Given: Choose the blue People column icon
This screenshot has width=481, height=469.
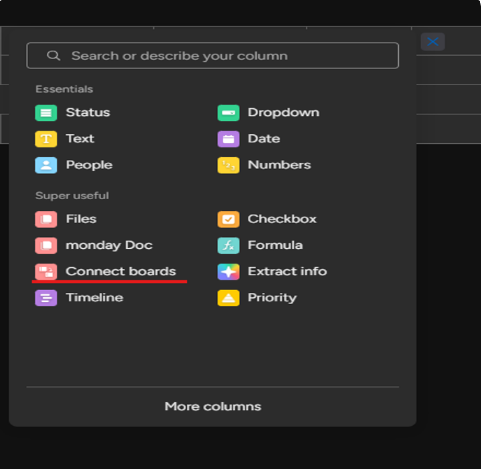Looking at the screenshot, I should coord(46,165).
